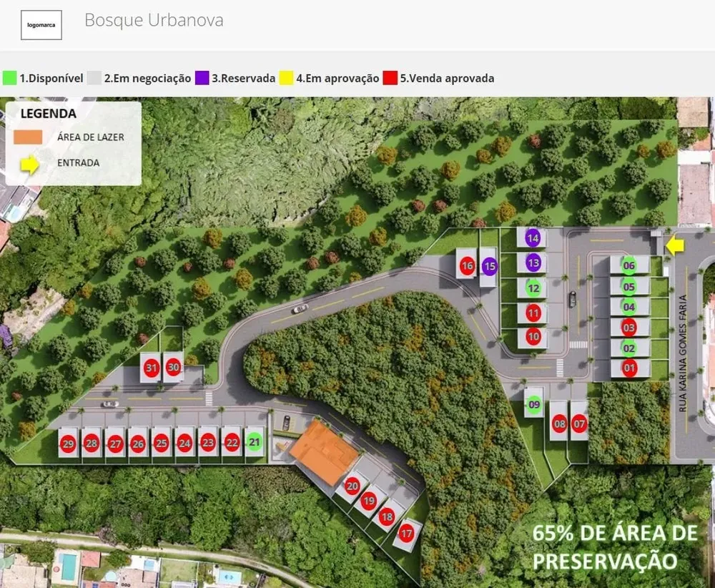The height and width of the screenshot is (588, 715).
Task: Pick available lot 06 marker
Action: tap(628, 265)
